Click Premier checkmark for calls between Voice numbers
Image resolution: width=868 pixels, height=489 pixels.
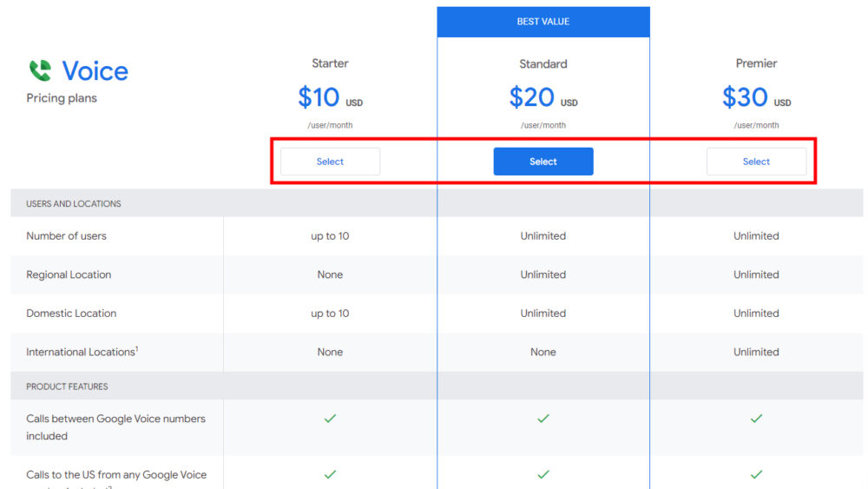(756, 419)
